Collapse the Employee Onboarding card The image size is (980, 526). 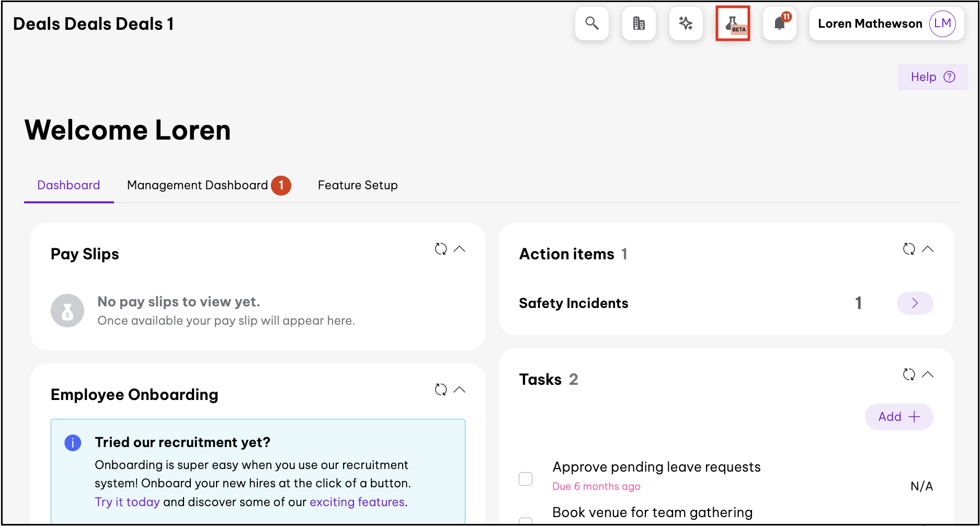[x=460, y=390]
